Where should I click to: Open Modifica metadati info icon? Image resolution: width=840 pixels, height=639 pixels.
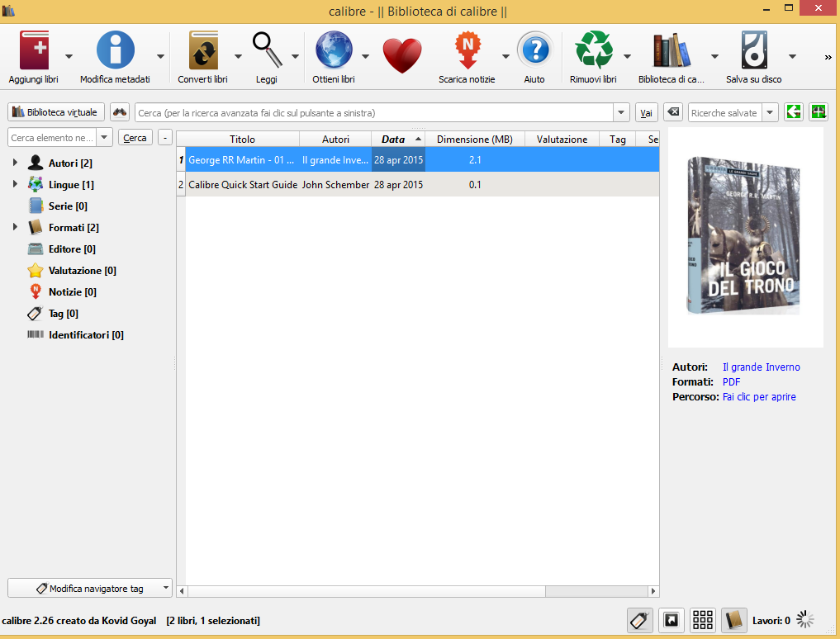(115, 50)
